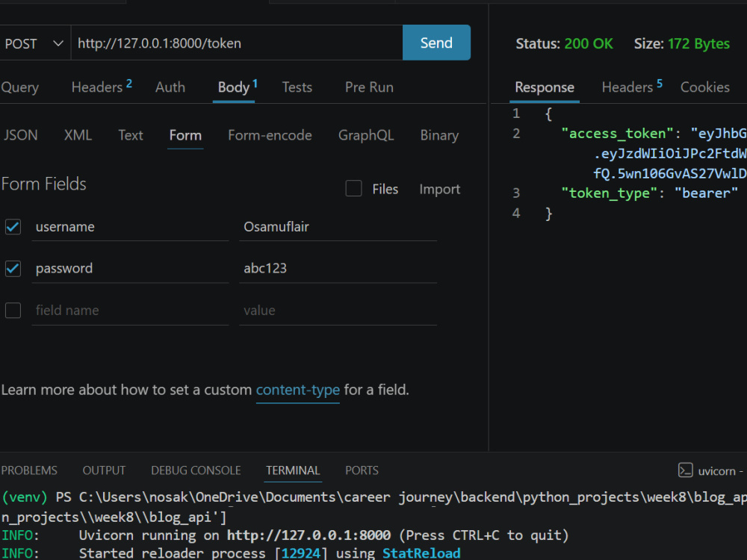Open the Tests tab
The image size is (747, 560).
click(x=297, y=87)
